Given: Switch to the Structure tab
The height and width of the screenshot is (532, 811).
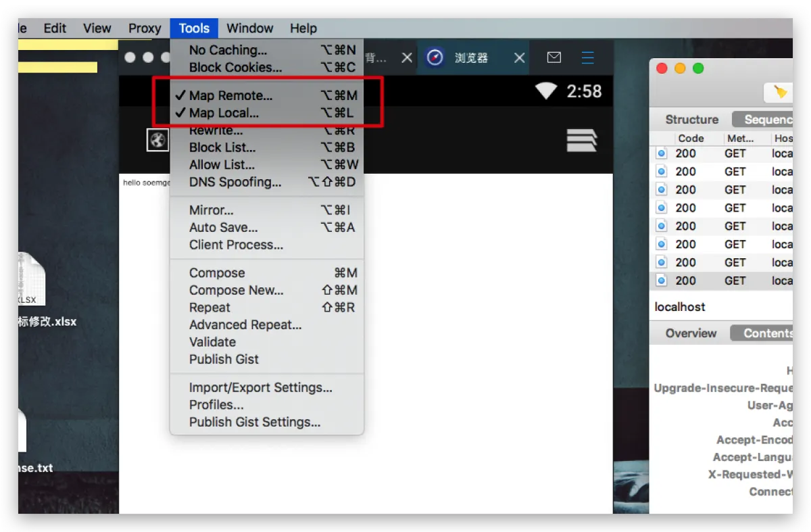Looking at the screenshot, I should tap(691, 120).
